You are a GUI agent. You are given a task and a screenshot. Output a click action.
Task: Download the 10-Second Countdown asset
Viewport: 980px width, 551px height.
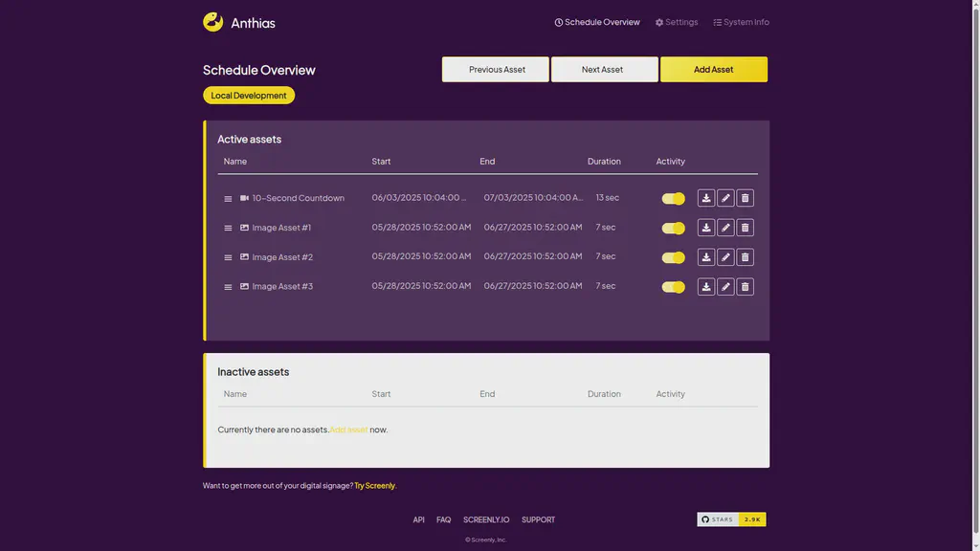[706, 198]
